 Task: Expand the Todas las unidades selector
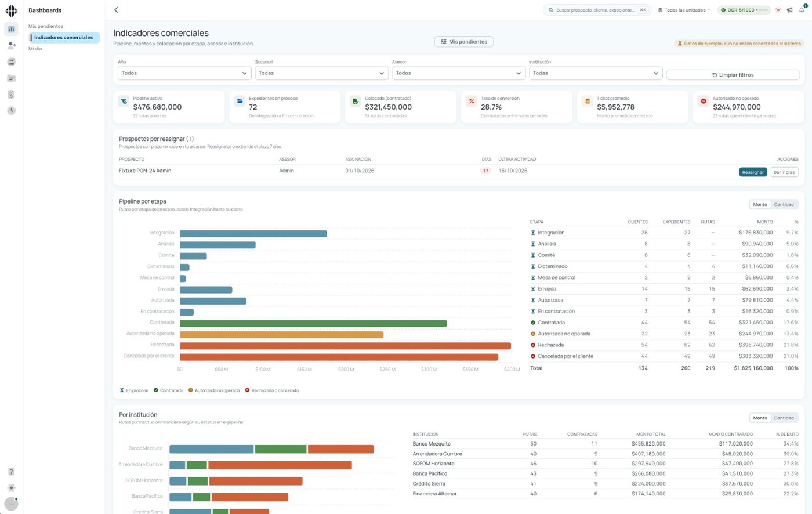(x=684, y=10)
